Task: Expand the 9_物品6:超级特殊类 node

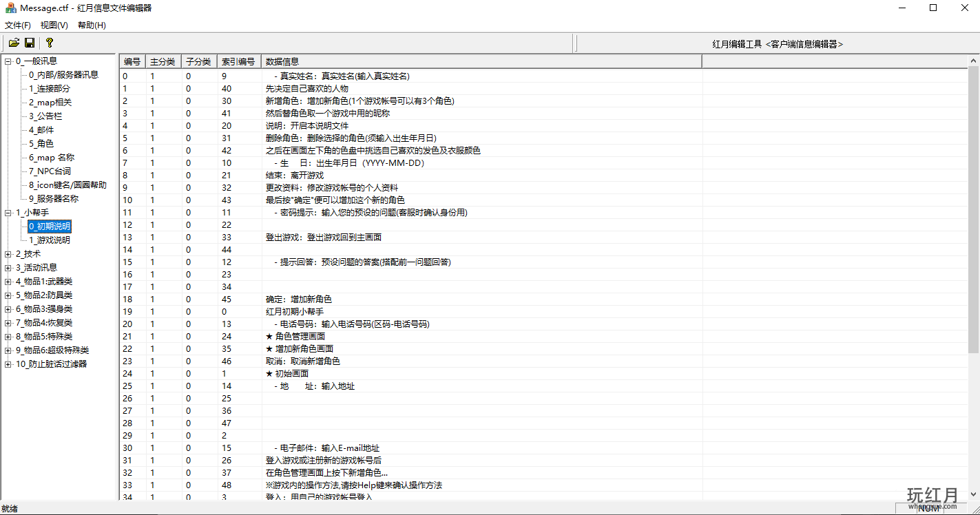Action: coord(8,350)
